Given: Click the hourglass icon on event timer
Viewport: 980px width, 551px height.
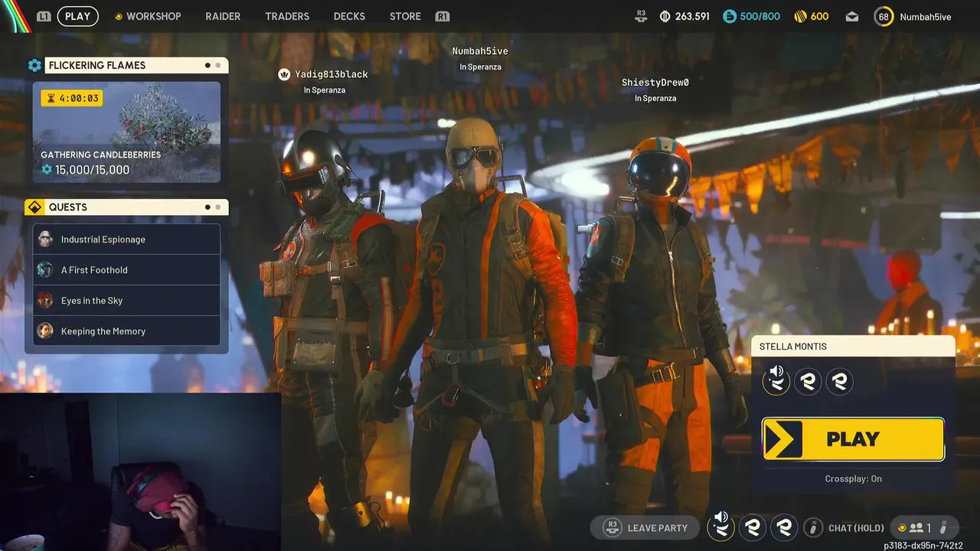Looking at the screenshot, I should pos(51,98).
